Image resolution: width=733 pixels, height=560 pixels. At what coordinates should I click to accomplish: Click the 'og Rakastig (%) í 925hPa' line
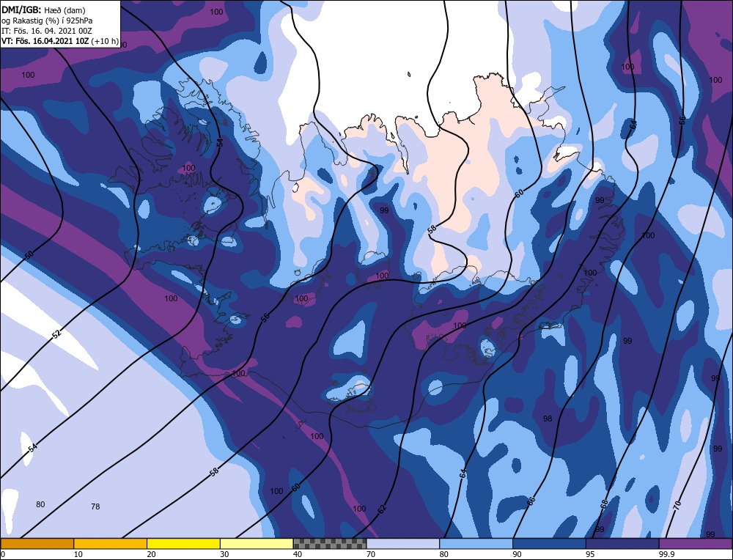(47, 21)
